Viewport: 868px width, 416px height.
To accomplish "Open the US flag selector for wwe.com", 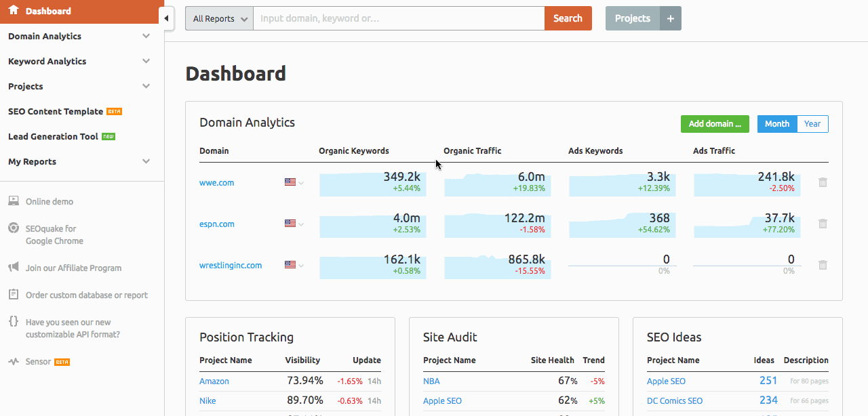I will point(294,182).
